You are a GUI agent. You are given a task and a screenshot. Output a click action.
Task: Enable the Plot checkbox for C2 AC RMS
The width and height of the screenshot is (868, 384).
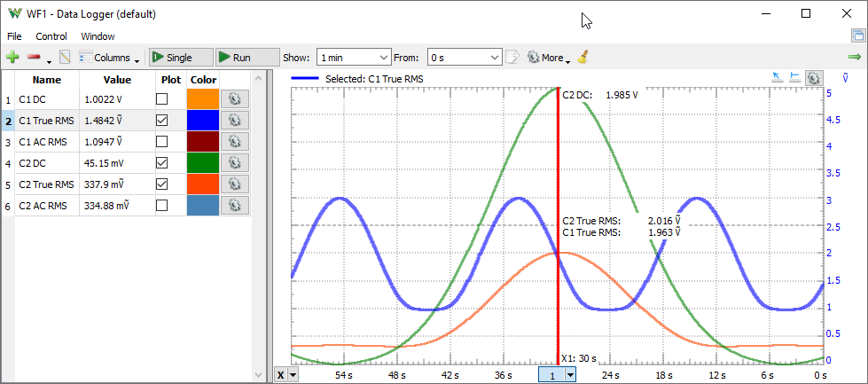tap(161, 205)
